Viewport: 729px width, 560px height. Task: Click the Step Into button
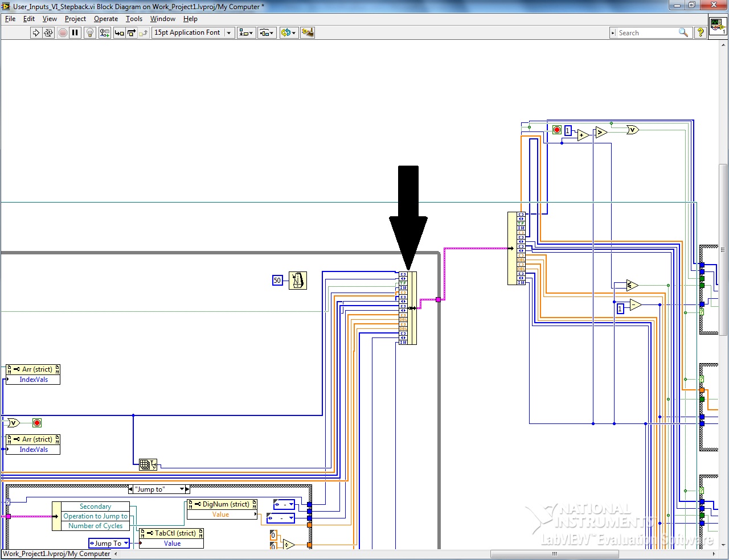119,33
